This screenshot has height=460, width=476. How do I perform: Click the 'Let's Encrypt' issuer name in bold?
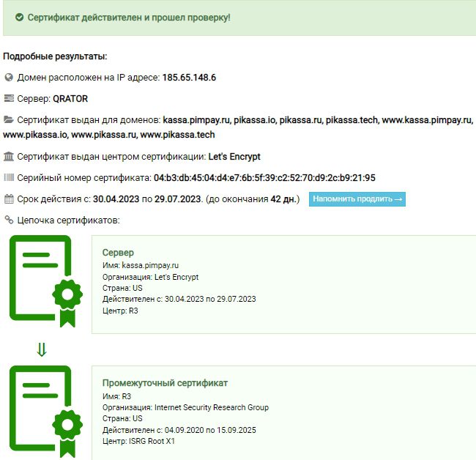[234, 157]
